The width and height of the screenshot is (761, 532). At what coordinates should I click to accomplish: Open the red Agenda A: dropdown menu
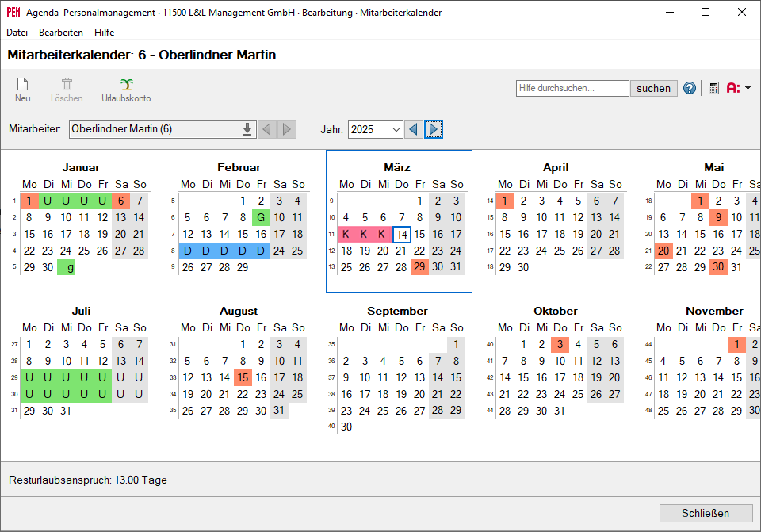(739, 88)
